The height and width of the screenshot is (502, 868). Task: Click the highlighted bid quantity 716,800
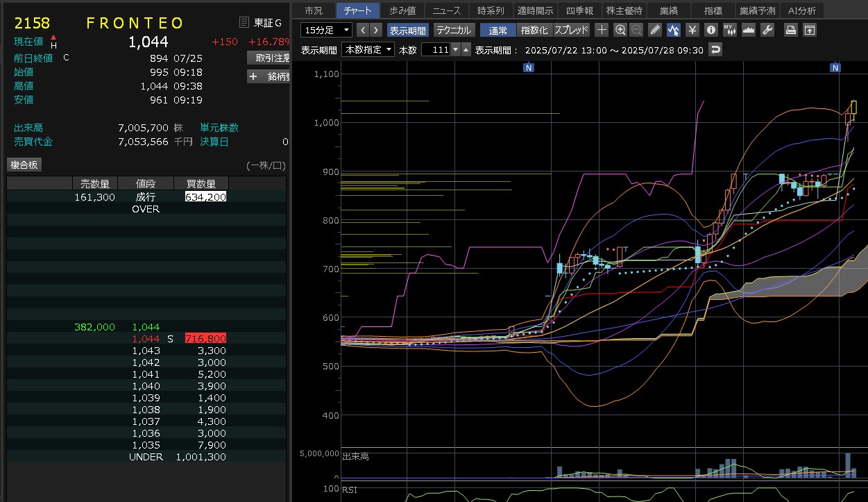pyautogui.click(x=205, y=339)
